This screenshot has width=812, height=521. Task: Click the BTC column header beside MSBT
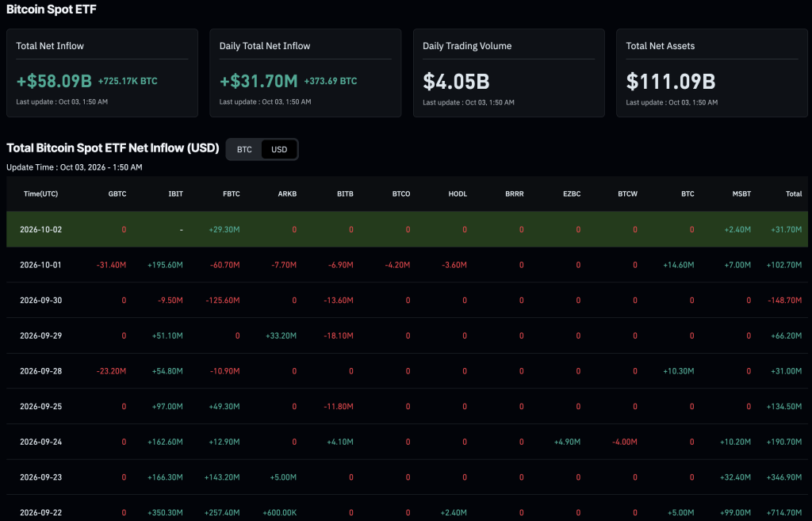point(688,193)
